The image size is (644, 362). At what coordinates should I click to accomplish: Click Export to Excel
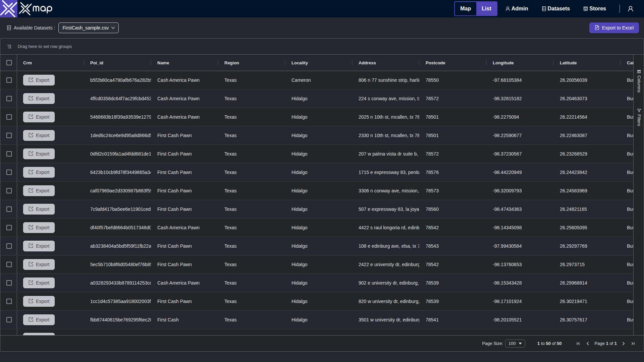pyautogui.click(x=614, y=28)
